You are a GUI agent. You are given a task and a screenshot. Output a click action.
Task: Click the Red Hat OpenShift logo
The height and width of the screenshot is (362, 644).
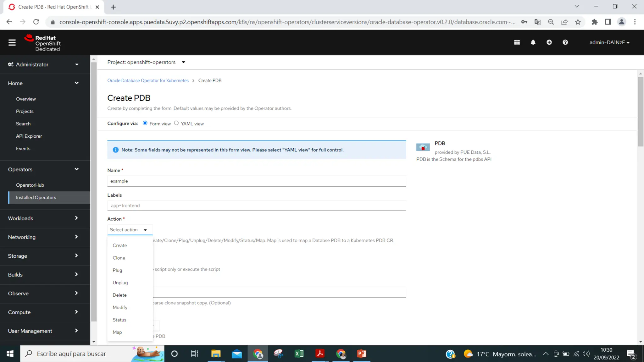[x=43, y=43]
